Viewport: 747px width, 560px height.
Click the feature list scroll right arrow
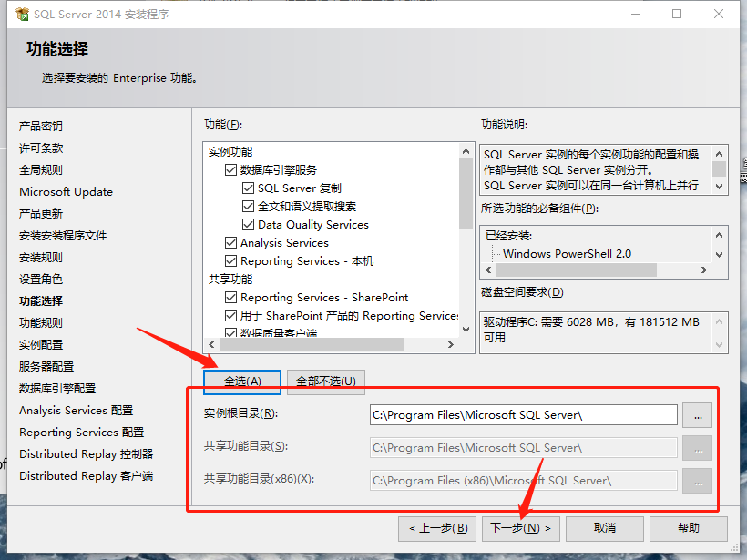click(x=451, y=345)
